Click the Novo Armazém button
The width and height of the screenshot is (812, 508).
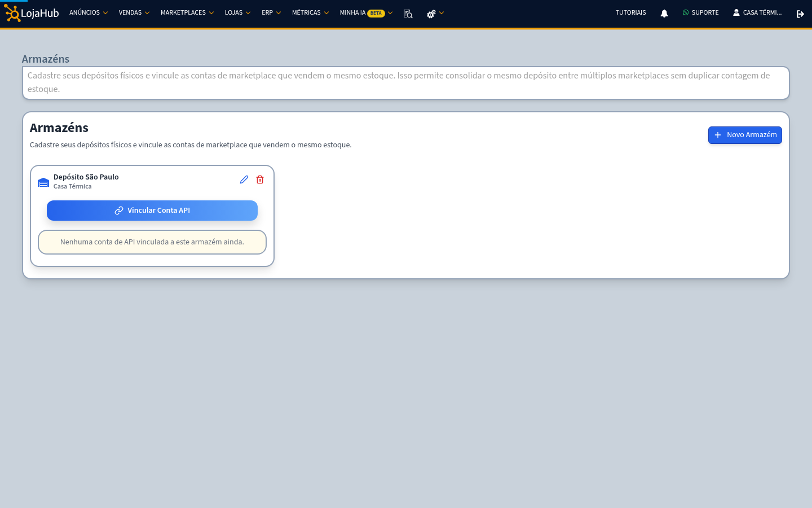coord(745,135)
